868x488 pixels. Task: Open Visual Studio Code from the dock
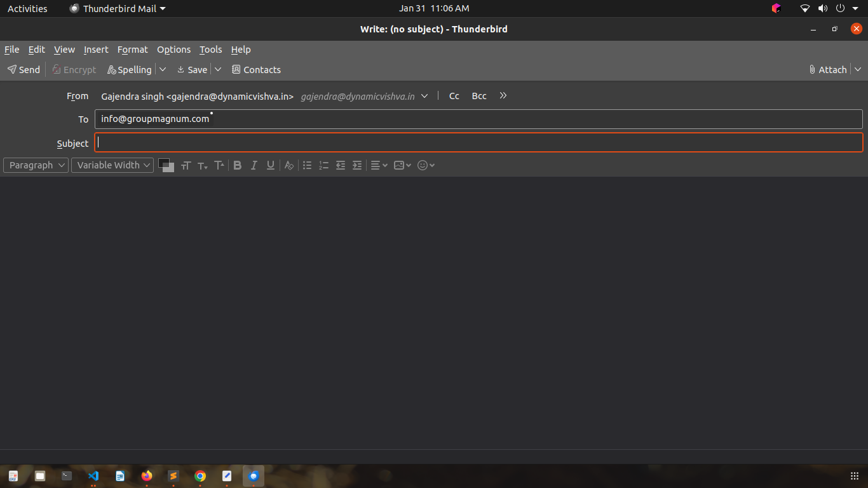pos(93,476)
